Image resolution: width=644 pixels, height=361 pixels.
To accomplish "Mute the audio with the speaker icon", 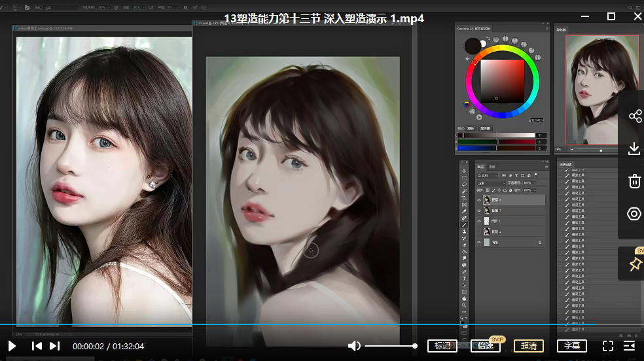I will (x=354, y=346).
